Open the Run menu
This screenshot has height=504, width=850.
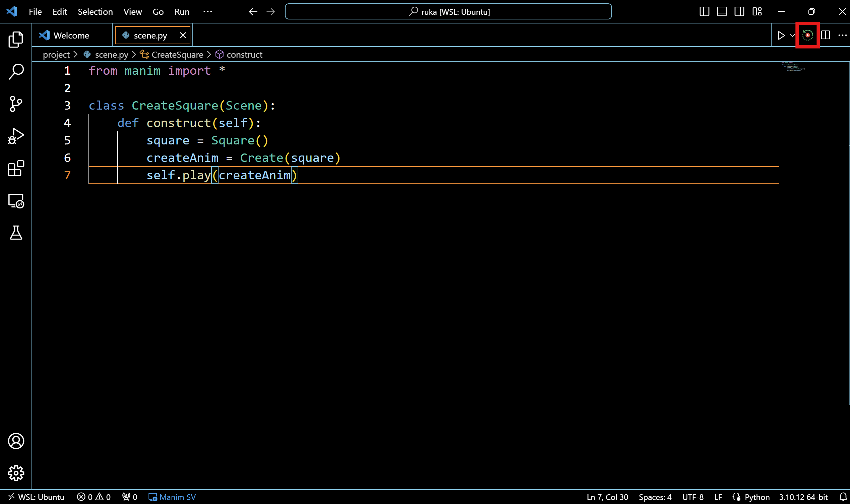[x=182, y=11]
